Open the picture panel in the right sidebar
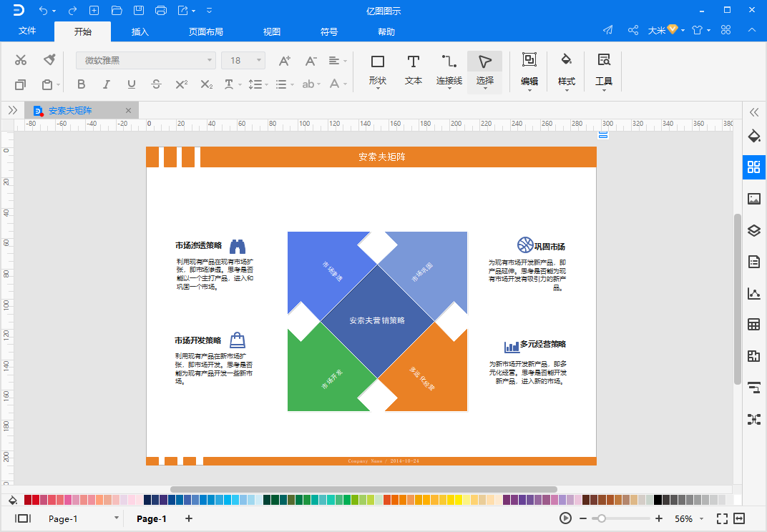This screenshot has height=532, width=767. [754, 199]
